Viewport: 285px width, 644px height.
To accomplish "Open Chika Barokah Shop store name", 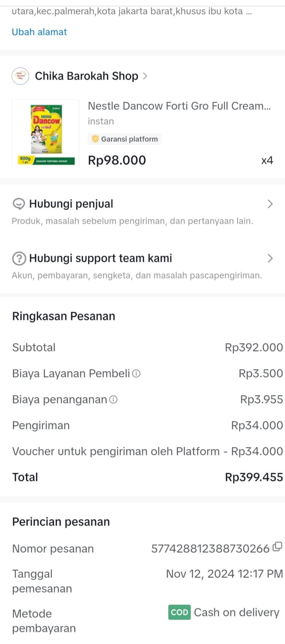I will click(x=87, y=76).
